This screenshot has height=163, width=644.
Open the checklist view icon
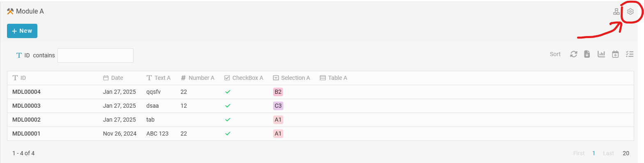click(x=630, y=54)
